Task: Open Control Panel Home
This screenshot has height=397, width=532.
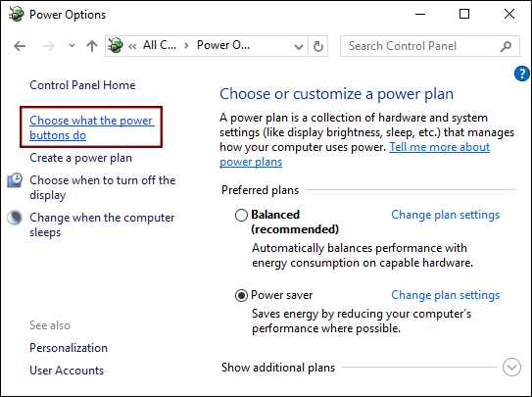Action: [x=82, y=85]
